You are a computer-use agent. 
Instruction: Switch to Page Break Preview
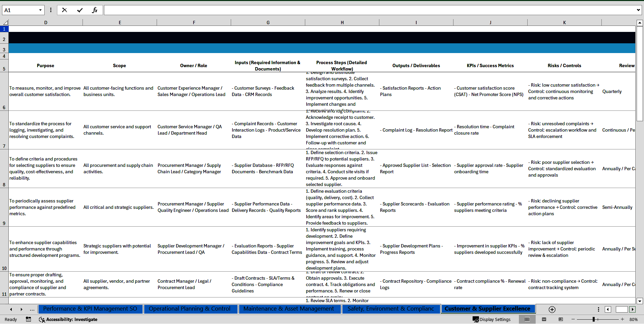click(x=560, y=319)
